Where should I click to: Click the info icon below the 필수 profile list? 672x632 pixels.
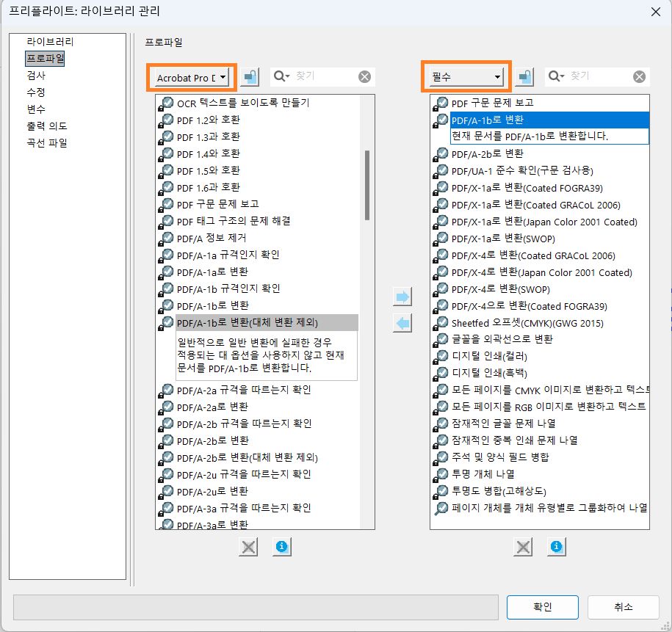pyautogui.click(x=556, y=547)
